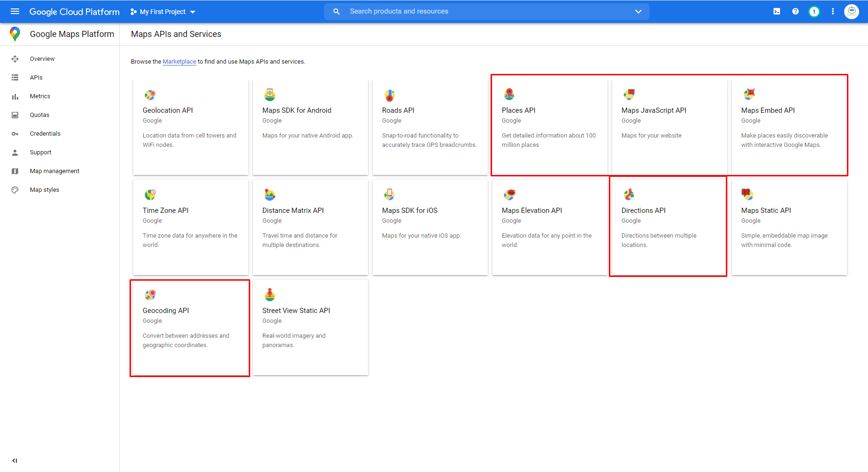The image size is (868, 472).
Task: Open the help question mark icon
Action: (796, 11)
